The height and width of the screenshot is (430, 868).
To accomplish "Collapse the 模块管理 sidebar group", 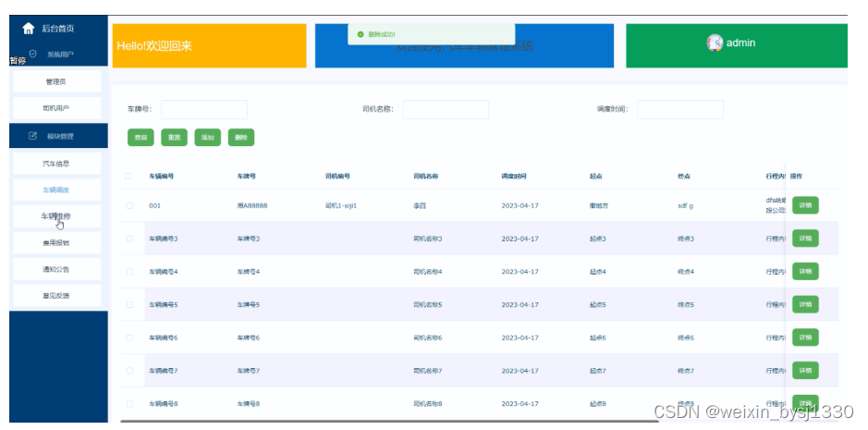I will [58, 136].
